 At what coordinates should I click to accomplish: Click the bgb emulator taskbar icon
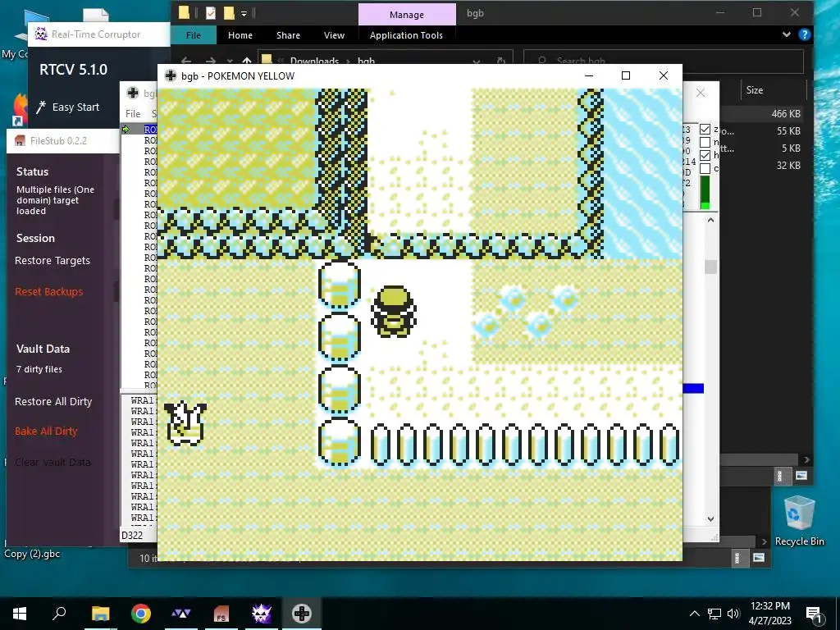point(302,614)
